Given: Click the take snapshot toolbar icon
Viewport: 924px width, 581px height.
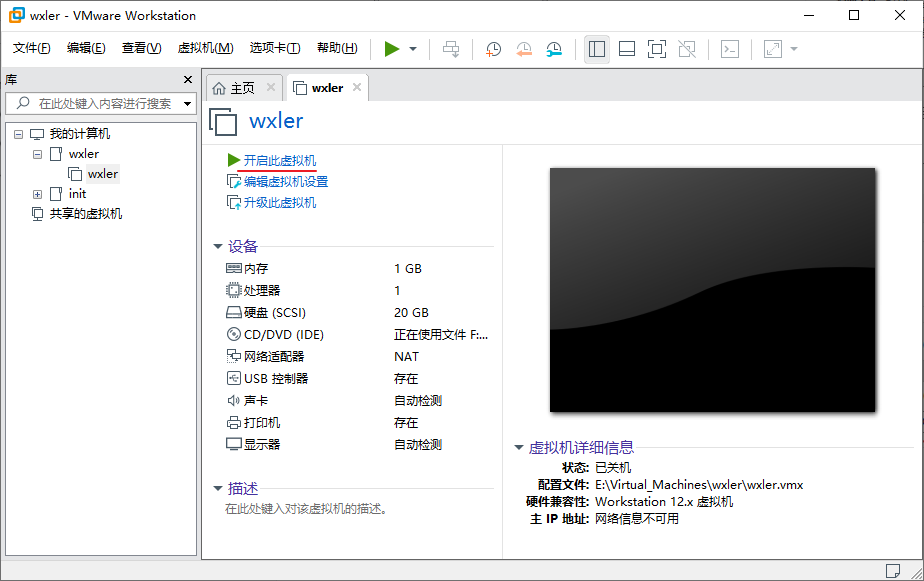Looking at the screenshot, I should (493, 49).
